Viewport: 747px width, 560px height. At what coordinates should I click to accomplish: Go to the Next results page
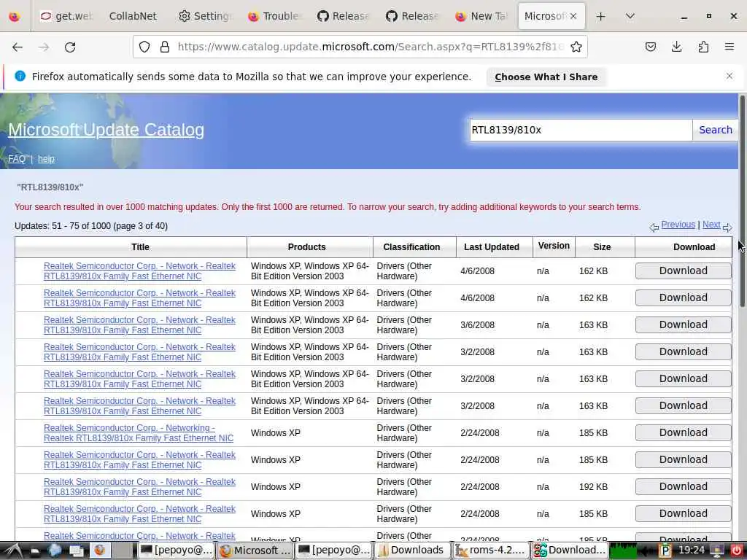711,225
